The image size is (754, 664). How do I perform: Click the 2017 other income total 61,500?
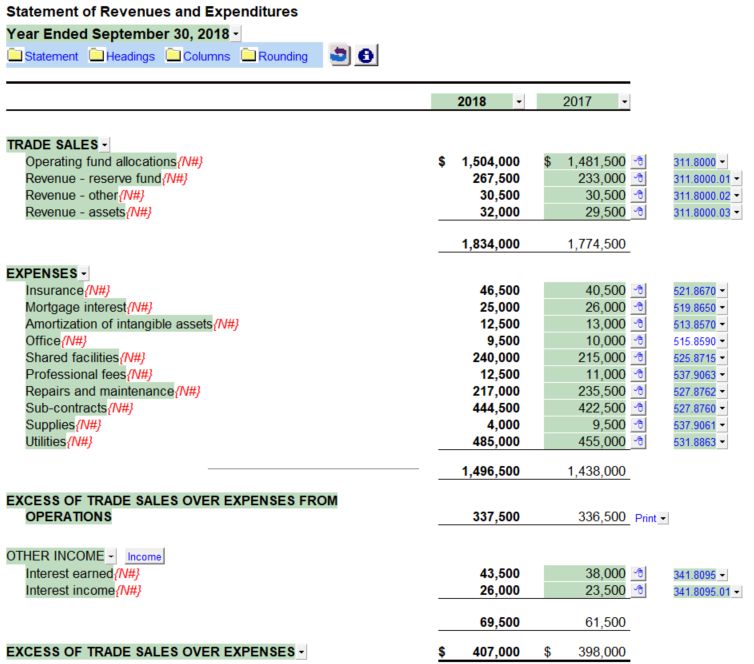[x=605, y=622]
